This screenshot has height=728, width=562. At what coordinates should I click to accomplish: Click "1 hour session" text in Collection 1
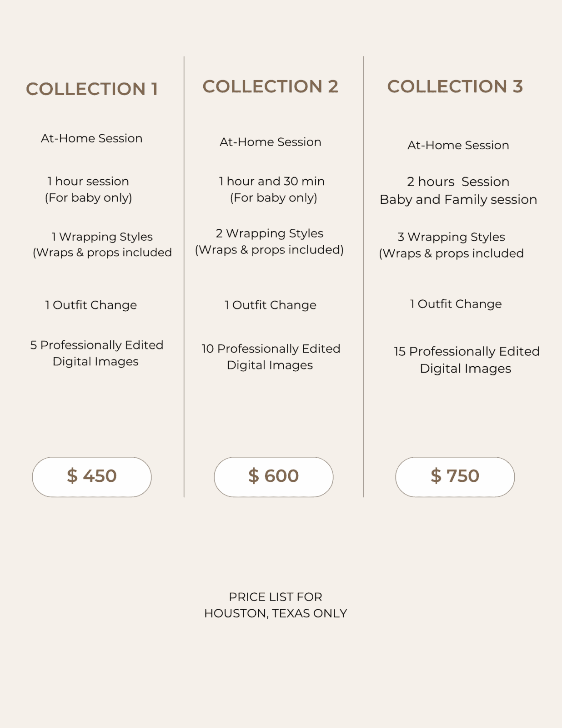pos(88,181)
